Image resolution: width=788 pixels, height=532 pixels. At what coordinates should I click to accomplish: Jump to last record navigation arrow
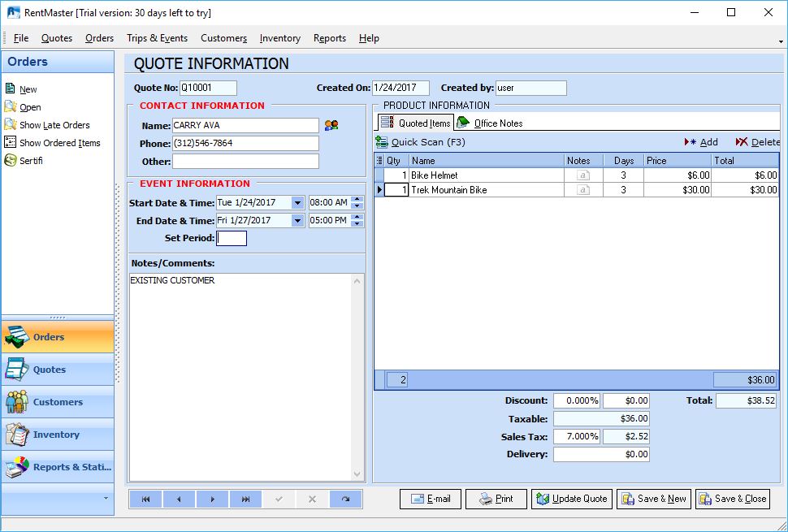[245, 499]
